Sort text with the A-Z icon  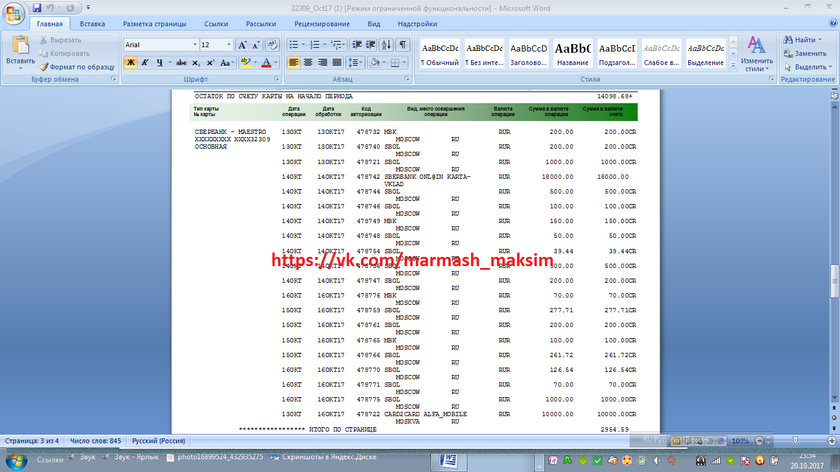(x=387, y=45)
